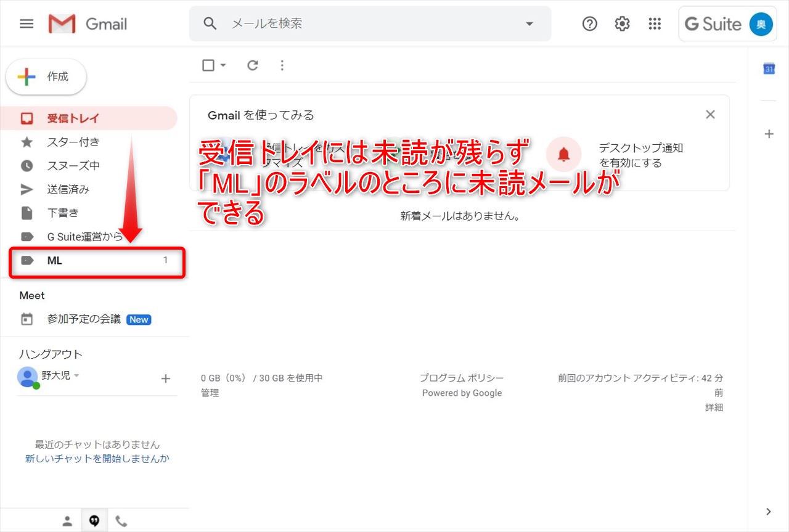
Task: Enable デスクトップ通知 text link
Action: tap(641, 155)
